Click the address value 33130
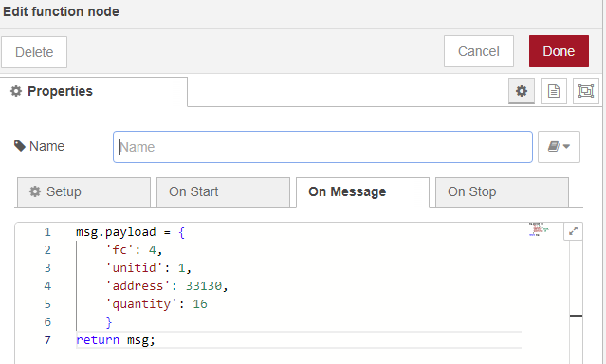606x364 pixels. [204, 286]
